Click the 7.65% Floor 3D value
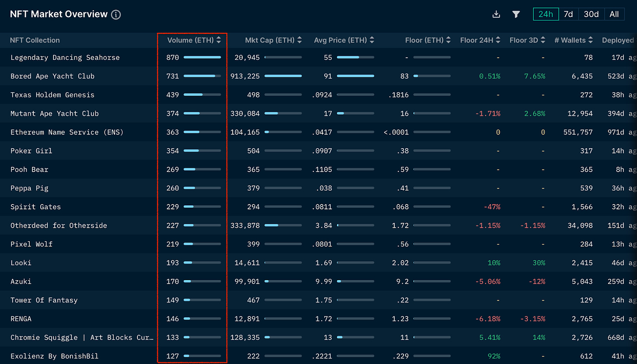637x364 pixels. coord(534,76)
